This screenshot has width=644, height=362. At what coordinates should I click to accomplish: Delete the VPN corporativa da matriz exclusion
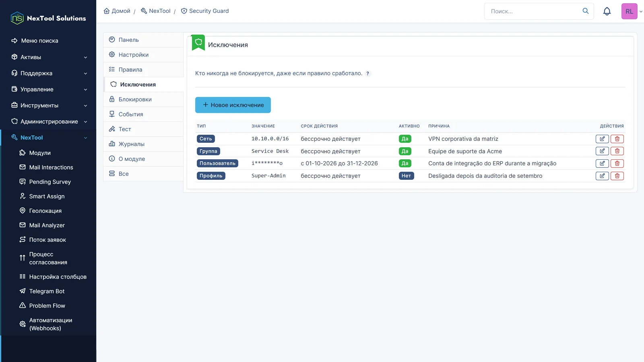(x=617, y=139)
